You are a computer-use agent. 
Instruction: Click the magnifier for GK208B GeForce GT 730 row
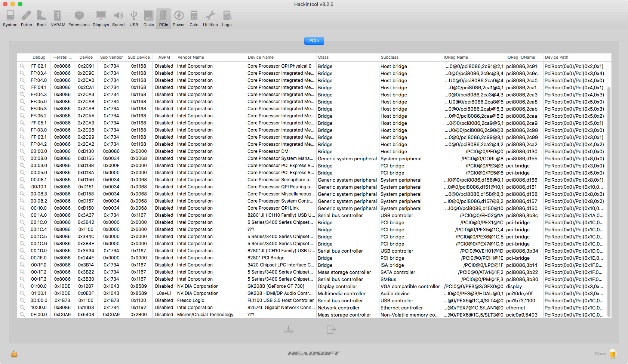click(x=22, y=286)
